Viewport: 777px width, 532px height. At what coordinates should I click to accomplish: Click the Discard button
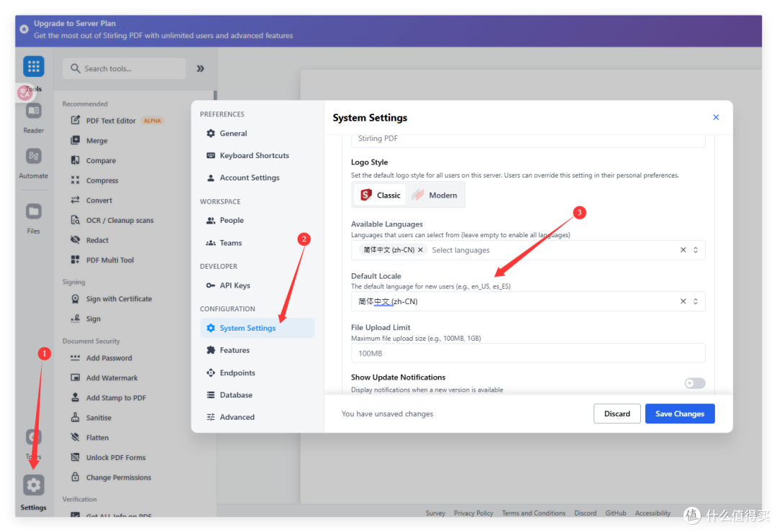coord(617,413)
